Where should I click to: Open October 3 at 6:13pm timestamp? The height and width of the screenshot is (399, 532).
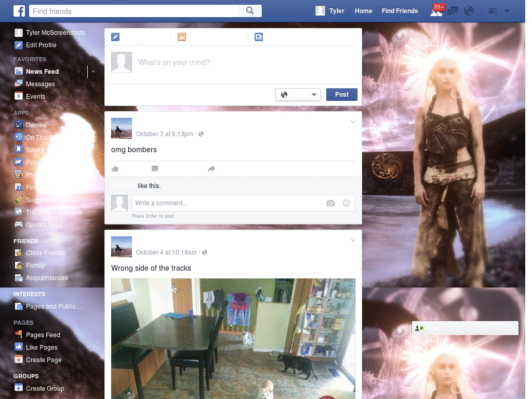point(165,134)
